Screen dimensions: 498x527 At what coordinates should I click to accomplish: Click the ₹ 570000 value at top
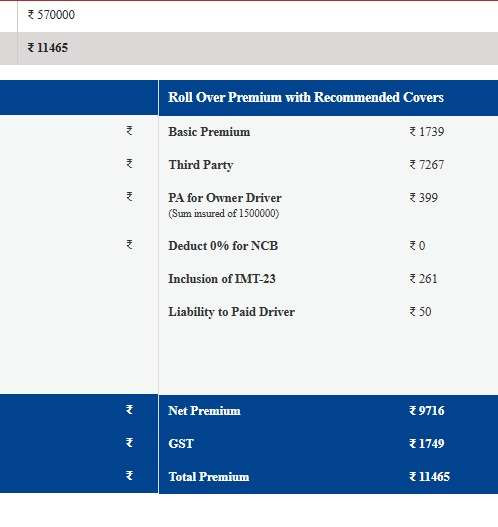pyautogui.click(x=51, y=15)
